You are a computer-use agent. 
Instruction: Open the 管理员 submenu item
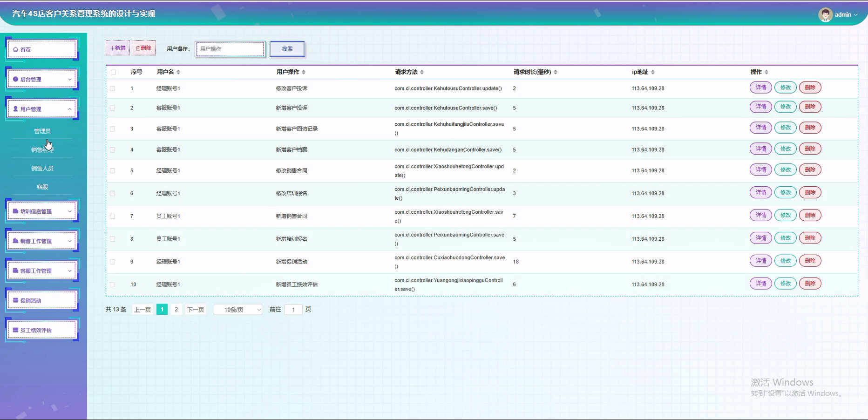42,131
